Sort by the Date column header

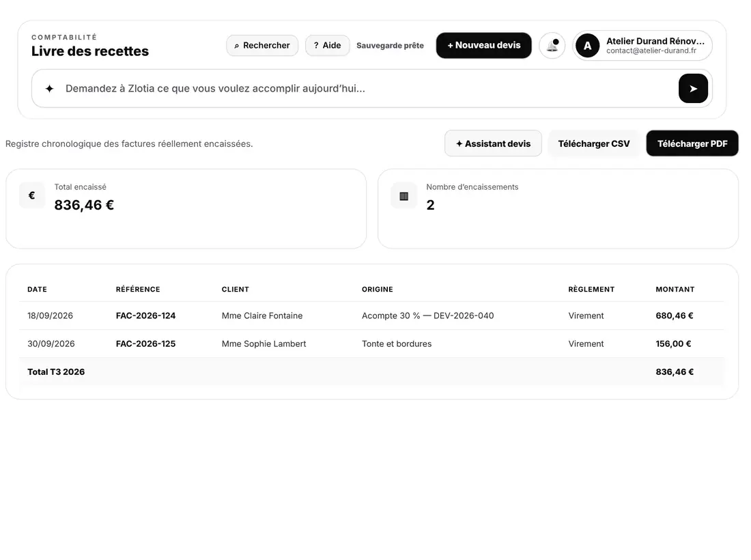point(37,290)
